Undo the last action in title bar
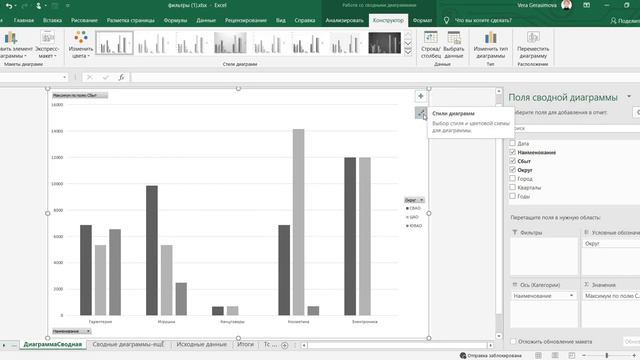Viewport: 640px width, 360px height. pyautogui.click(x=9, y=6)
